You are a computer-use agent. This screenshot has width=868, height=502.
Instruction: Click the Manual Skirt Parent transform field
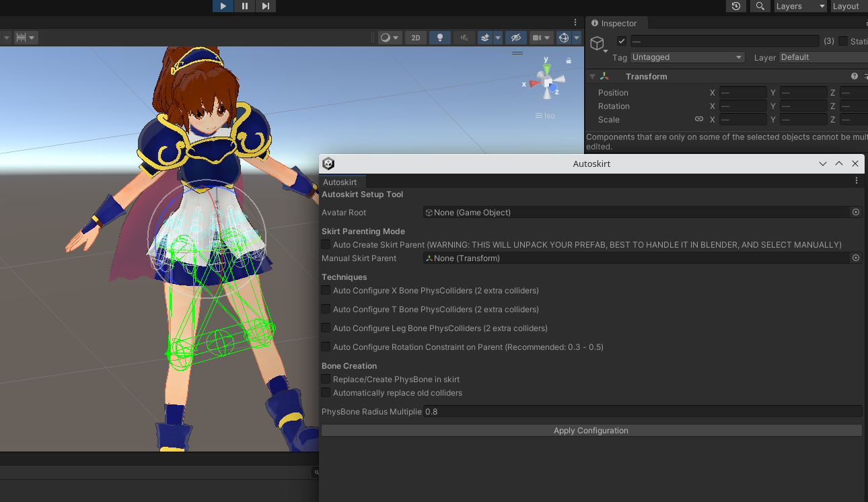tap(636, 258)
